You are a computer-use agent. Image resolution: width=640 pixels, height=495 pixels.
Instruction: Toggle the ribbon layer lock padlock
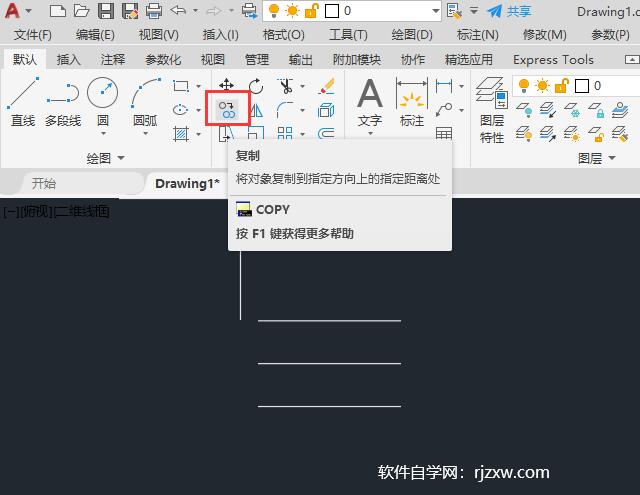pyautogui.click(x=562, y=86)
